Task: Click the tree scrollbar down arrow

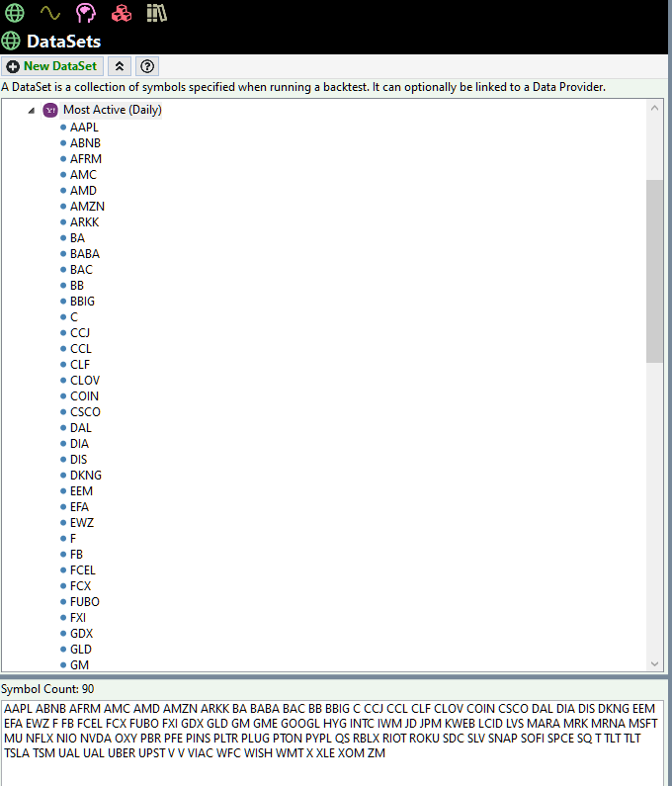Action: (654, 663)
